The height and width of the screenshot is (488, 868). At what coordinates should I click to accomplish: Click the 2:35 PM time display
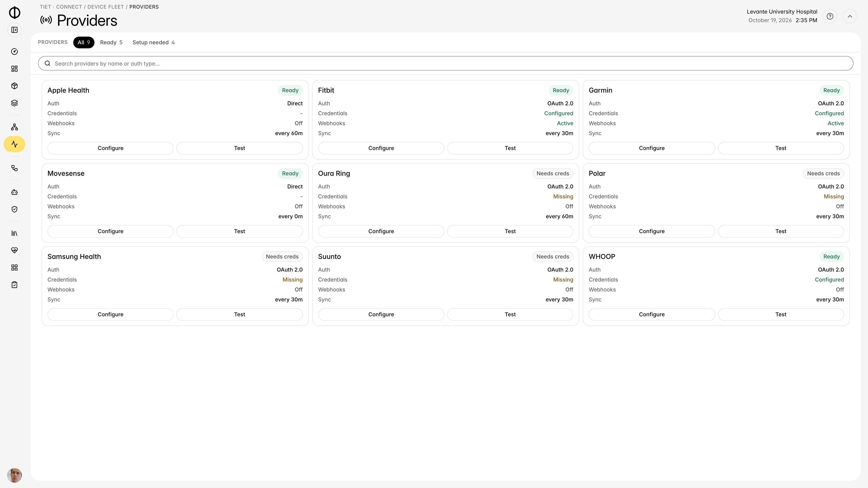click(806, 20)
